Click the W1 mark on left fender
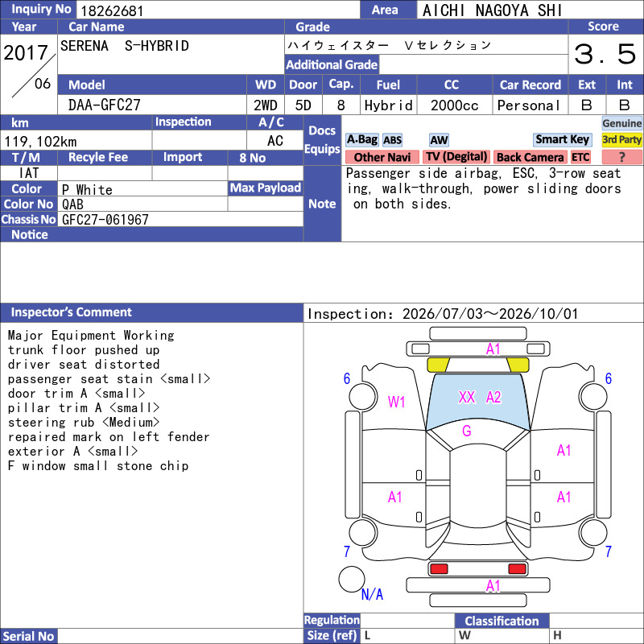The image size is (644, 644). pos(396,402)
